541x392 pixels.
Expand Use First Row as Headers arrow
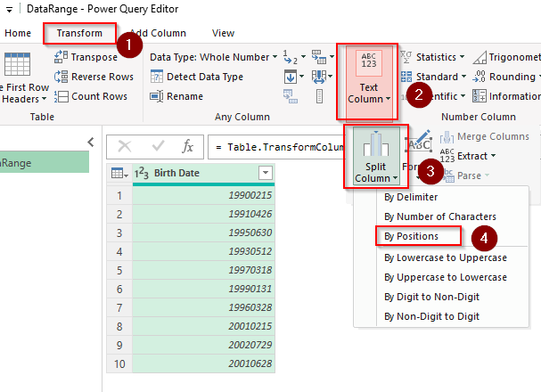[45, 99]
